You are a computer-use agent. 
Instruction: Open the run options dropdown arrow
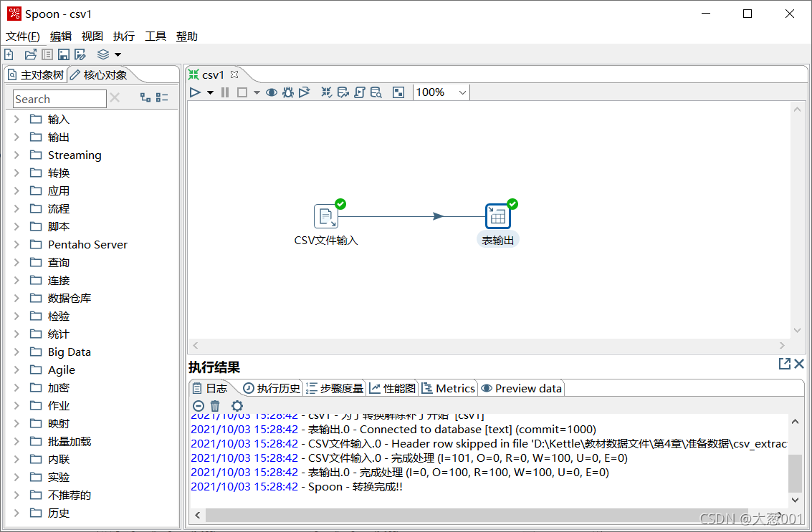[210, 92]
